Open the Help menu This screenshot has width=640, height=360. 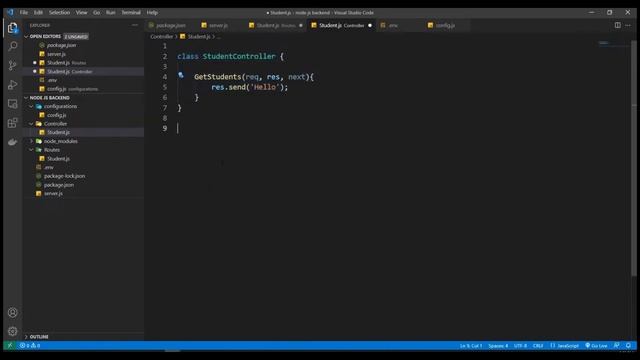[152, 13]
